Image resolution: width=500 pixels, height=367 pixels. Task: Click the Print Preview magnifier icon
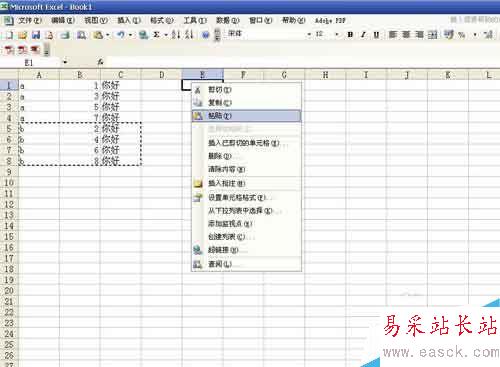click(x=81, y=35)
